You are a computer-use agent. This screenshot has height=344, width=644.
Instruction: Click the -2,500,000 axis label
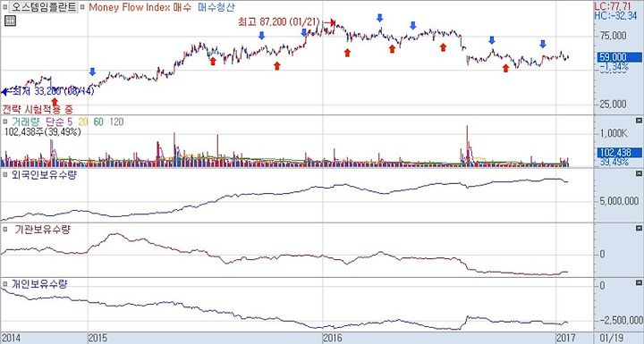(621, 320)
